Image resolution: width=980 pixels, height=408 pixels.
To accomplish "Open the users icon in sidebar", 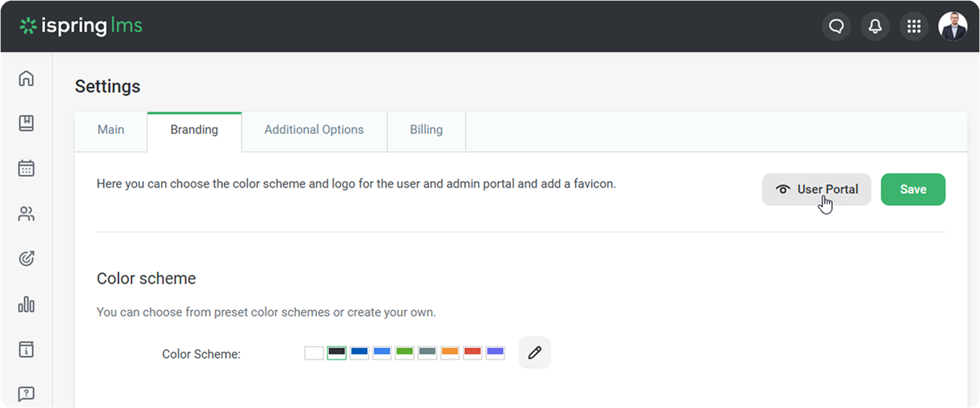I will (x=26, y=214).
